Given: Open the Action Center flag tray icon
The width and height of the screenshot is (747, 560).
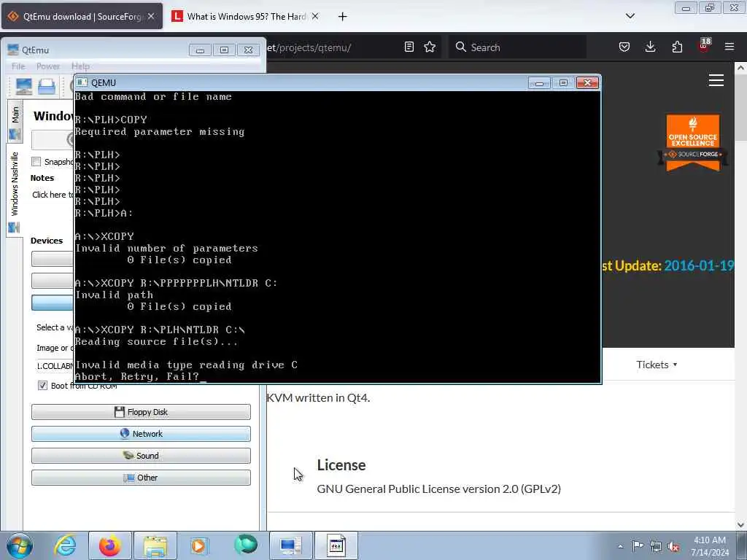Looking at the screenshot, I should tap(638, 545).
